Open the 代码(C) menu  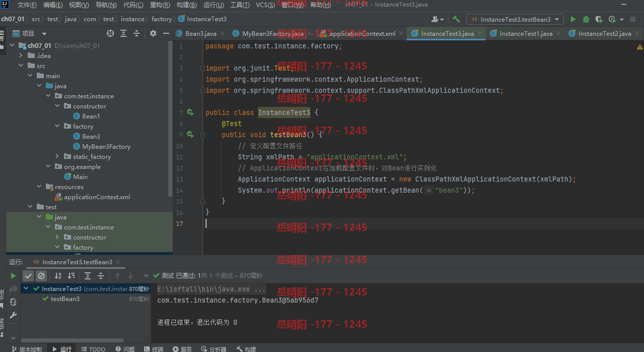coord(133,5)
